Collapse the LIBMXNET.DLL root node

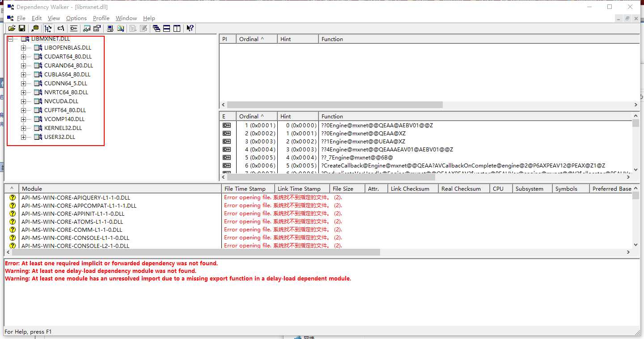pyautogui.click(x=11, y=39)
